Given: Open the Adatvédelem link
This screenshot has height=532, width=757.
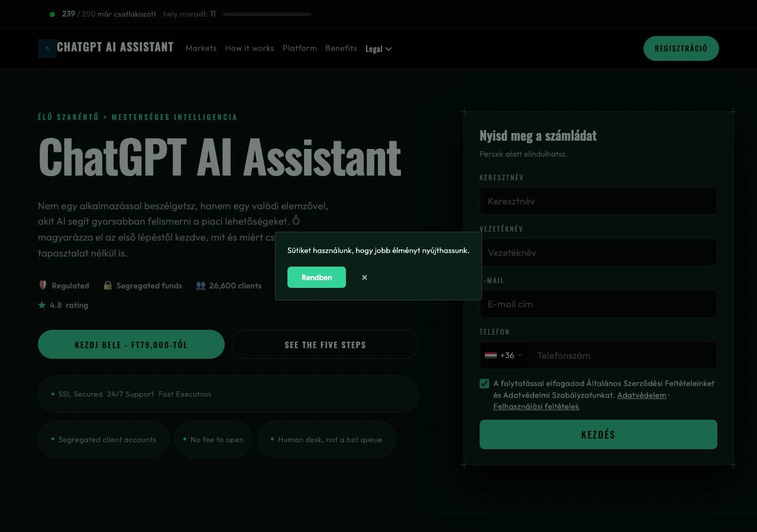Looking at the screenshot, I should 642,395.
